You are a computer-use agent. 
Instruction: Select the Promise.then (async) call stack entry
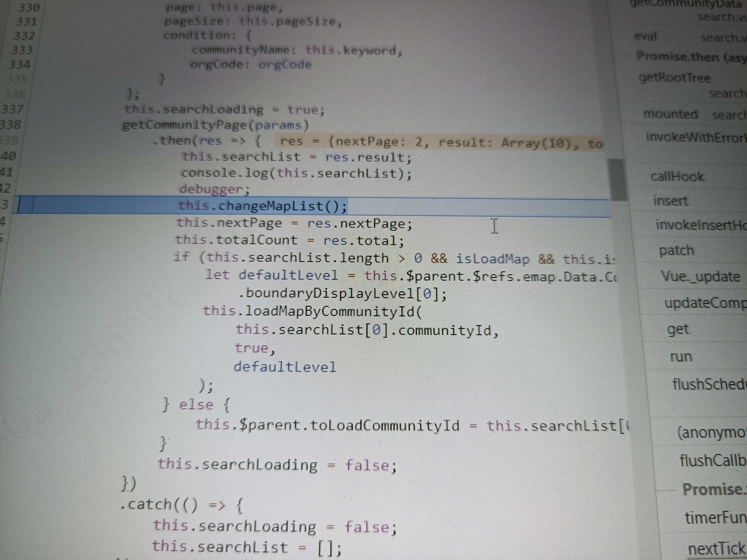(x=691, y=57)
